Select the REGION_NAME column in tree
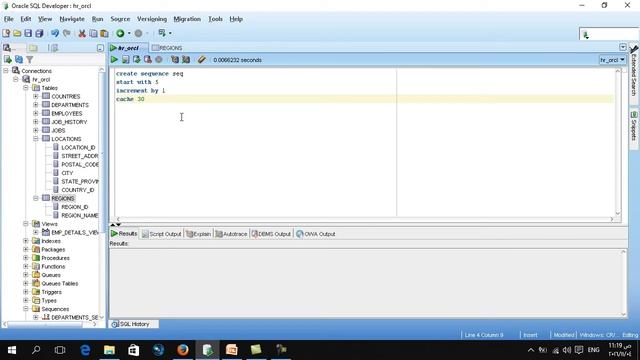This screenshot has height=360, width=640. tap(80, 216)
